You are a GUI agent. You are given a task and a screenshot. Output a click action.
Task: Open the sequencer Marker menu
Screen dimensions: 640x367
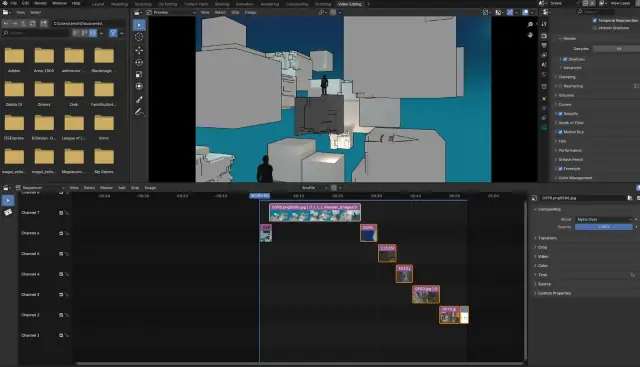click(106, 188)
